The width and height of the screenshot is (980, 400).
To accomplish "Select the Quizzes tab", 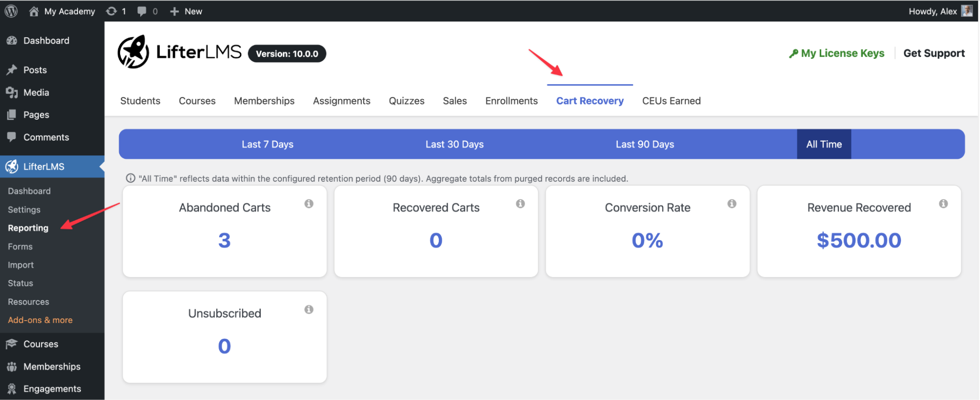I will tap(407, 101).
